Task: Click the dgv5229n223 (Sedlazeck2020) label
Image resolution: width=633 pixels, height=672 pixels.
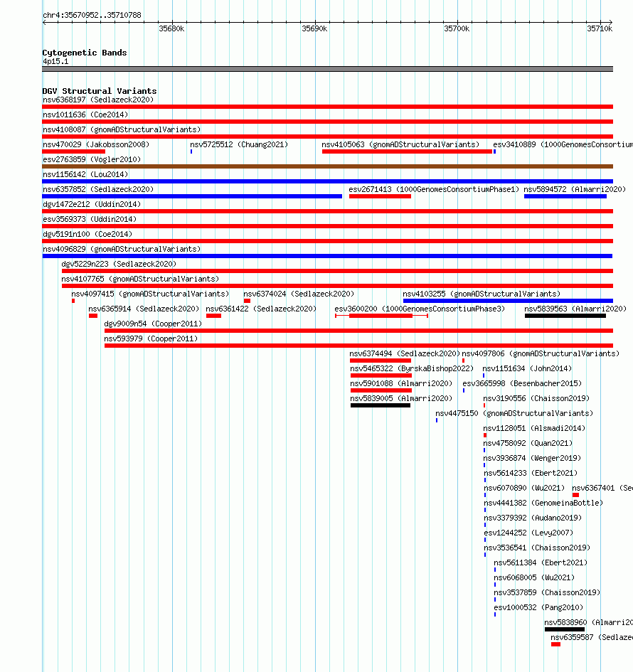Action: [119, 264]
